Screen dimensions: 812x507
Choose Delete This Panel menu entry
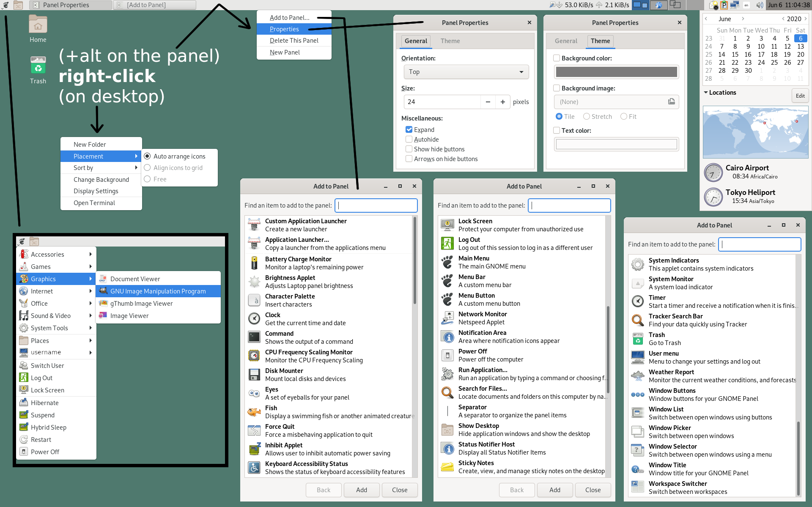point(294,41)
